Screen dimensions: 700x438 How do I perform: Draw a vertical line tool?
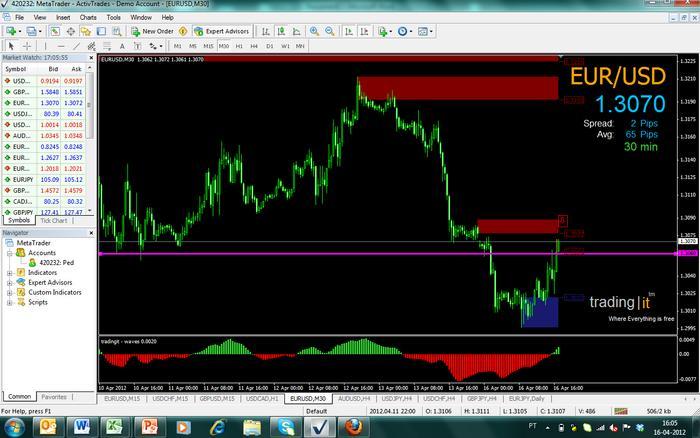point(46,46)
